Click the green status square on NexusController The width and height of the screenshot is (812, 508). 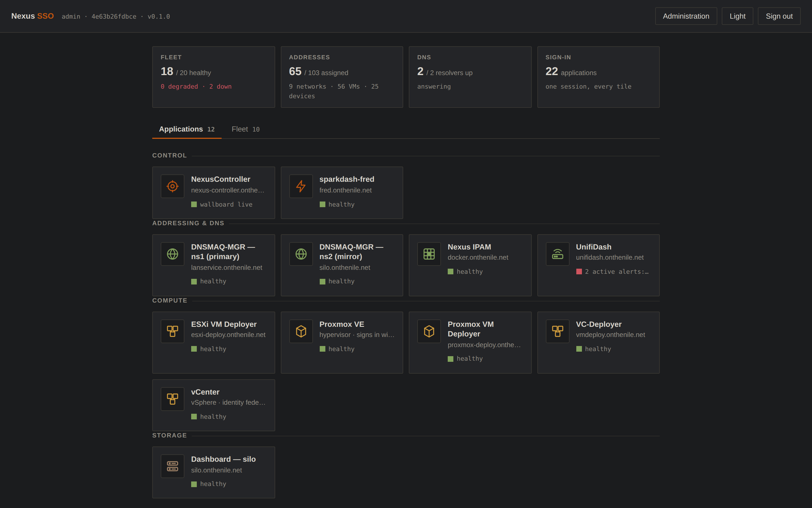coord(194,204)
